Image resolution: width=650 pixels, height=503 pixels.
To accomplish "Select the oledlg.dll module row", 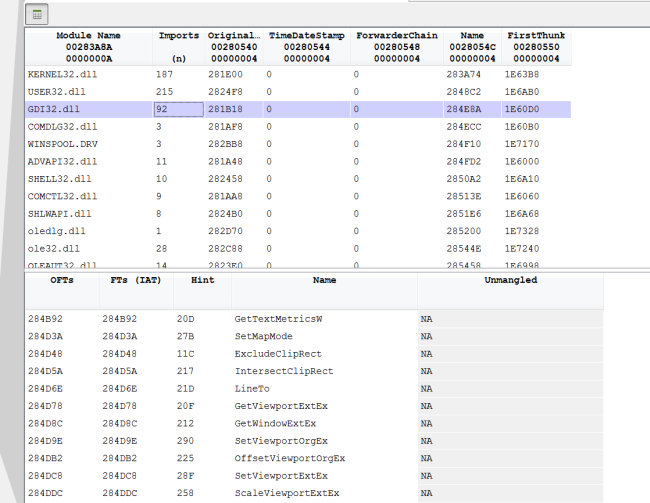I will pyautogui.click(x=298, y=231).
